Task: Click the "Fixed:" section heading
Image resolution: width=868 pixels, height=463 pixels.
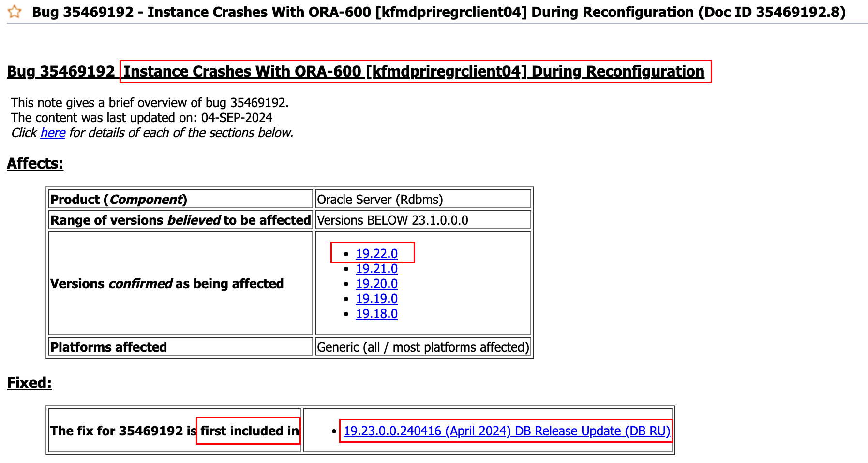Action: point(29,382)
